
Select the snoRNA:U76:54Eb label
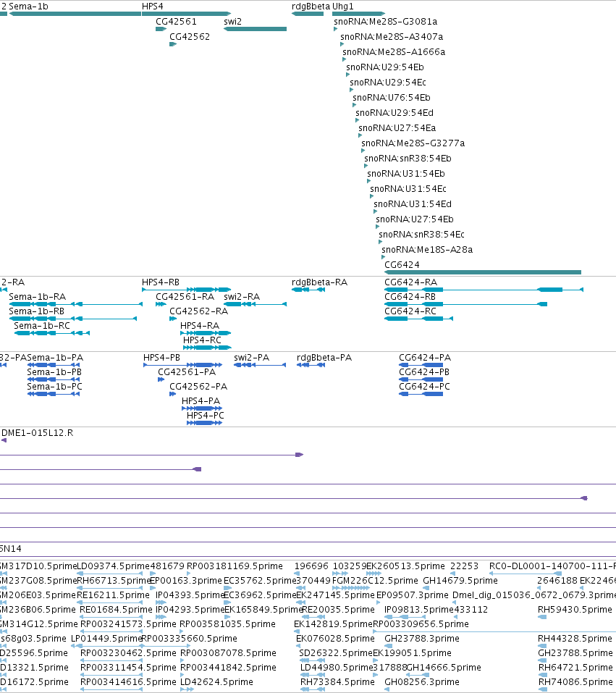point(392,98)
